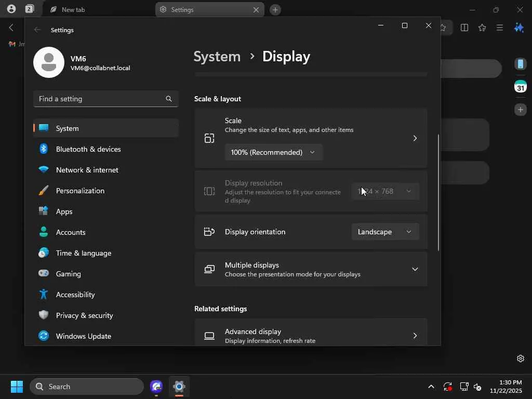Select Apps in the settings sidebar
This screenshot has width=532, height=399.
point(64,211)
